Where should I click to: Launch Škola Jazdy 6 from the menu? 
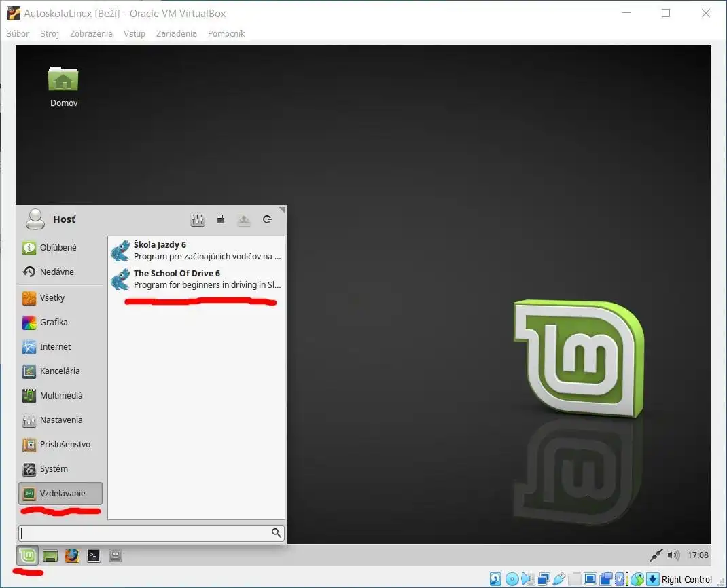(196, 251)
